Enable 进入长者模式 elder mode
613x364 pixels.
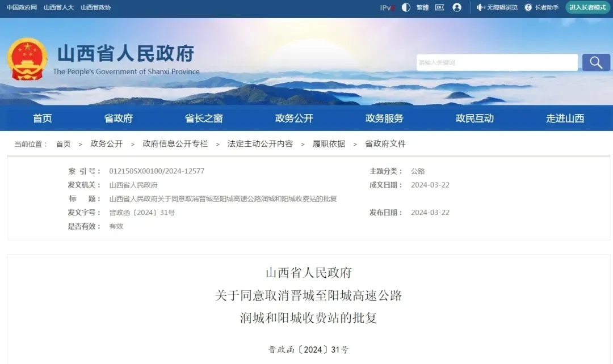(587, 7)
